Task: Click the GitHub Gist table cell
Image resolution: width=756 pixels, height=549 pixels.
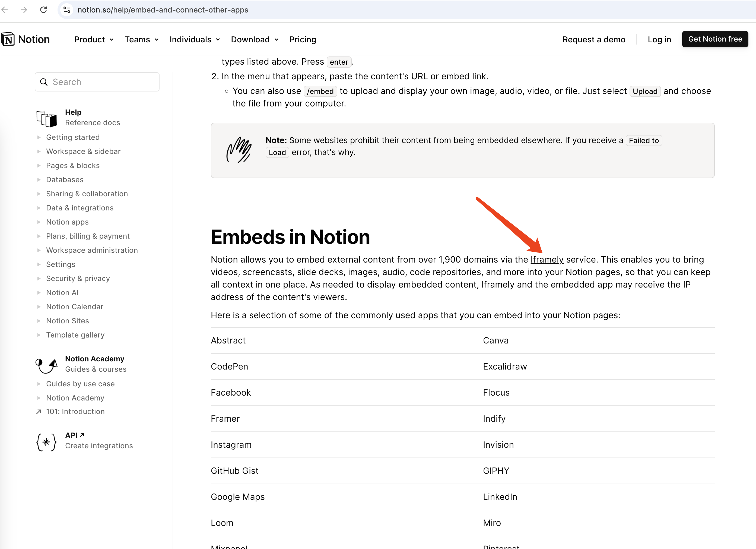Action: tap(347, 471)
